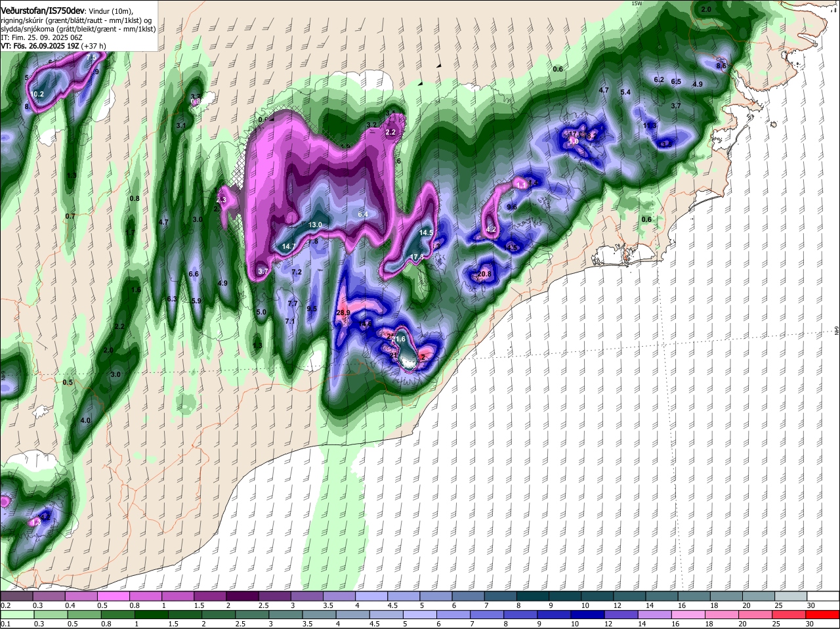840x629 pixels.
Task: Click the 9.6 precipitation value
Action: tap(512, 207)
